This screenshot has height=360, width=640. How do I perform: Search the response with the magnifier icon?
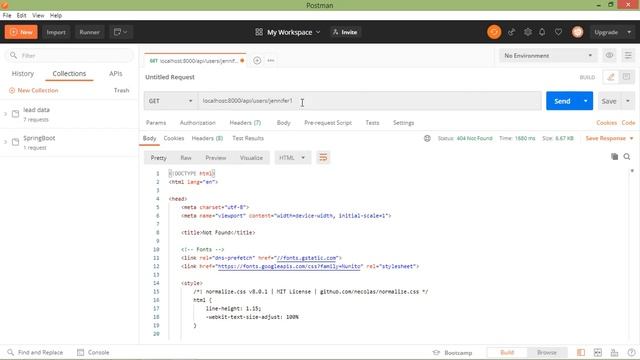[x=627, y=157]
